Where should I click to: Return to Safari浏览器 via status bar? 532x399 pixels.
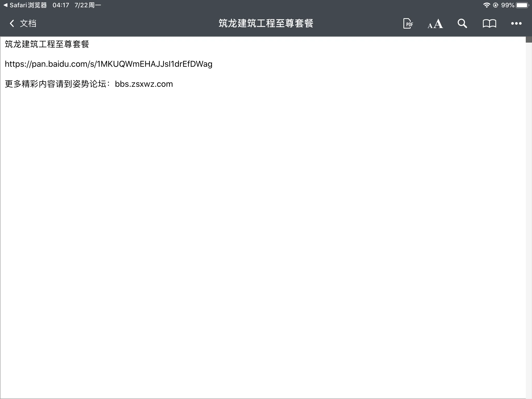click(x=25, y=5)
